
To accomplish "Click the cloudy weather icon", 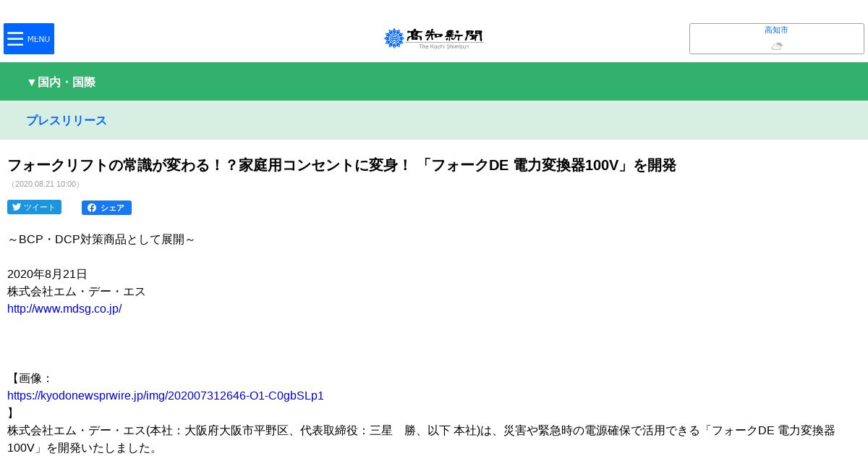I will click(x=777, y=46).
